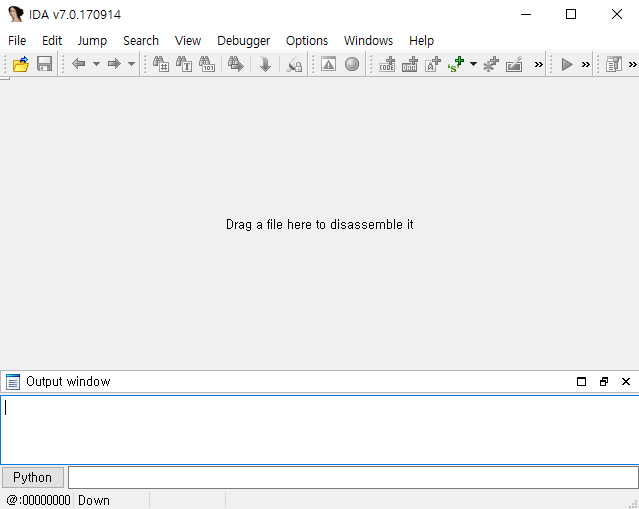Jump forward with the right arrow

114,64
